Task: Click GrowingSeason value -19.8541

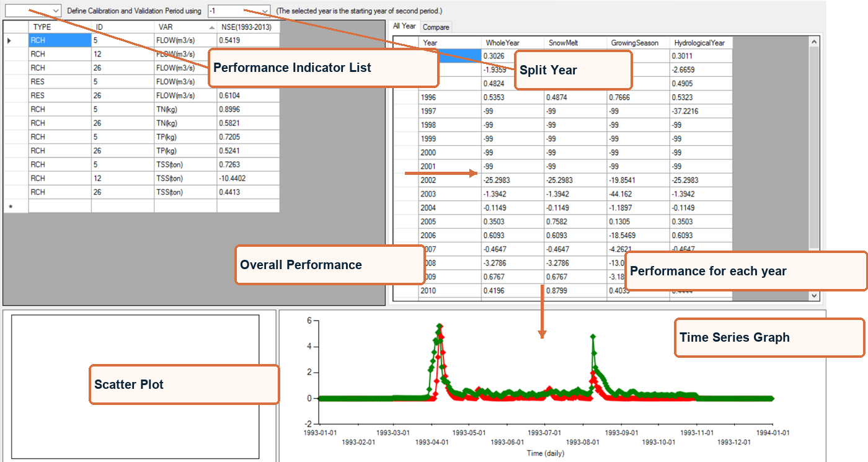Action: [638, 180]
